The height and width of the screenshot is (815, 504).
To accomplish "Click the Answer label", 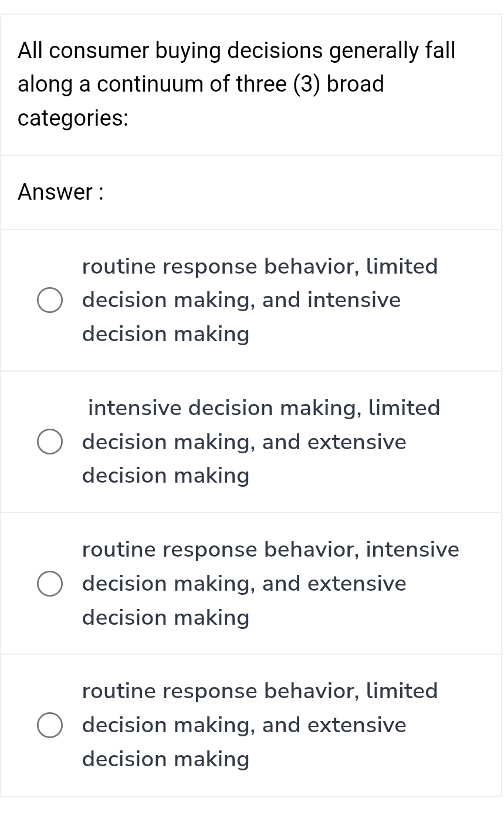I will (60, 192).
